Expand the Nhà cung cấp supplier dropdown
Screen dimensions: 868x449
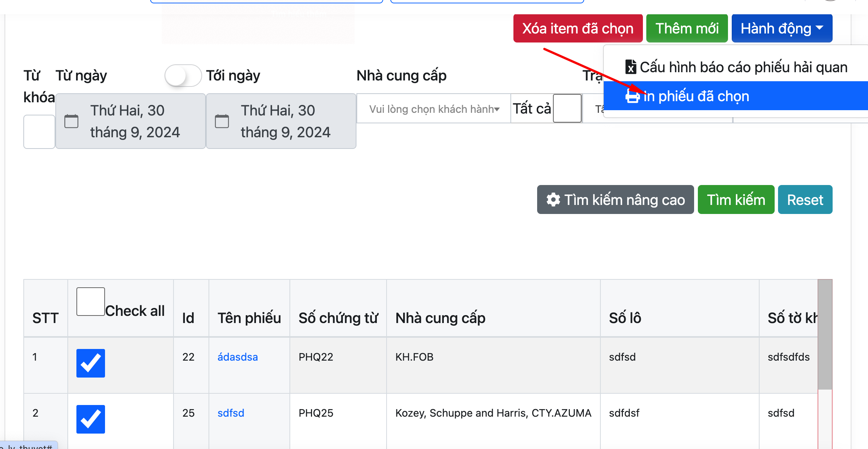(x=433, y=109)
